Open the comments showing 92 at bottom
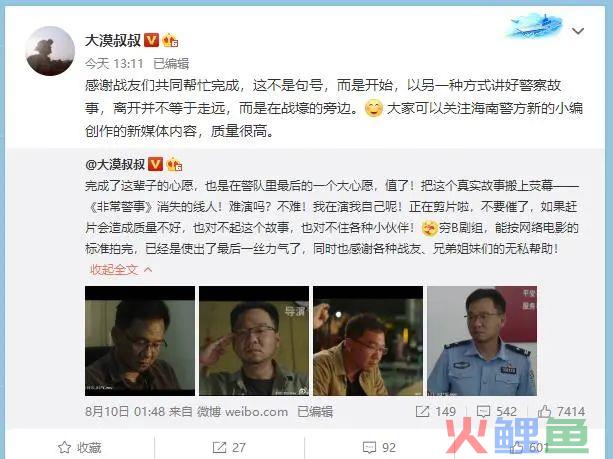The width and height of the screenshot is (613, 459). pyautogui.click(x=379, y=447)
